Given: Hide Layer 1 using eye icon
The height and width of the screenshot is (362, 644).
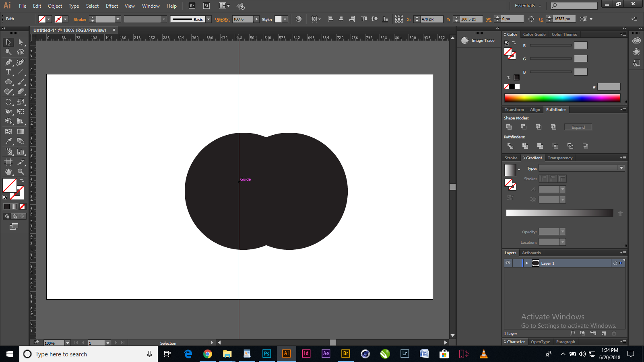Looking at the screenshot, I should tap(508, 263).
